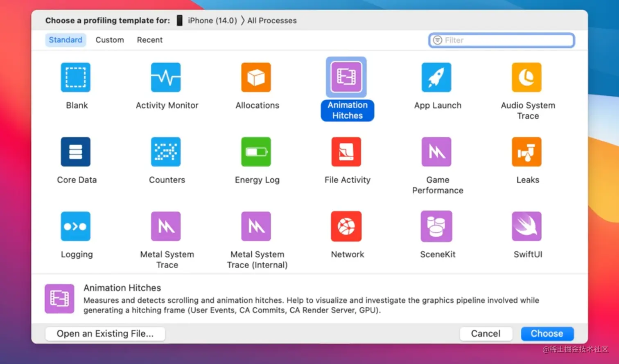The image size is (619, 364).
Task: Pick the Core Data template icon
Action: tap(76, 152)
